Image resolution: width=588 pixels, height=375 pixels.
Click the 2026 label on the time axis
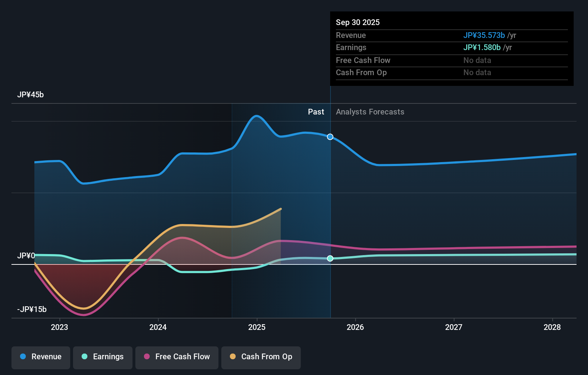click(355, 327)
